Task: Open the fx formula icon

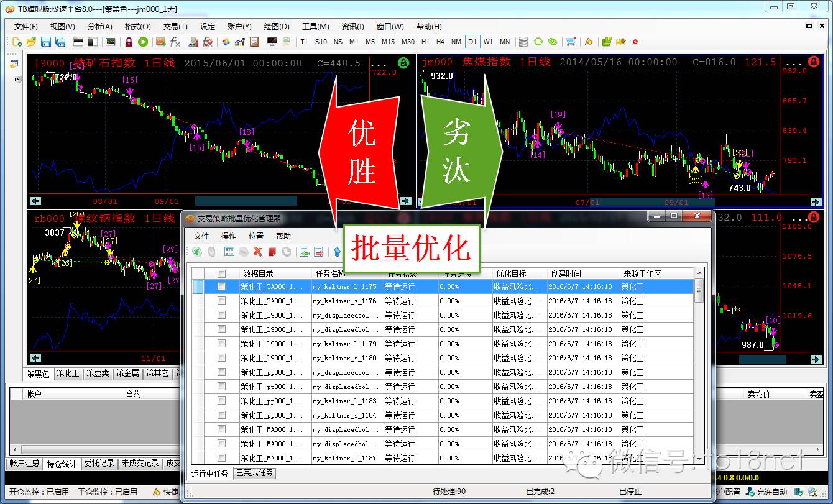Action: (x=175, y=42)
